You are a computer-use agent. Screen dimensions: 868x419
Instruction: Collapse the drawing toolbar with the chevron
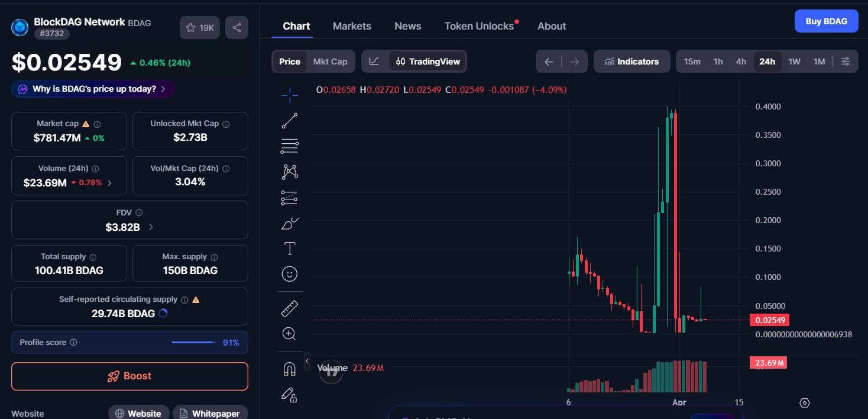click(307, 360)
